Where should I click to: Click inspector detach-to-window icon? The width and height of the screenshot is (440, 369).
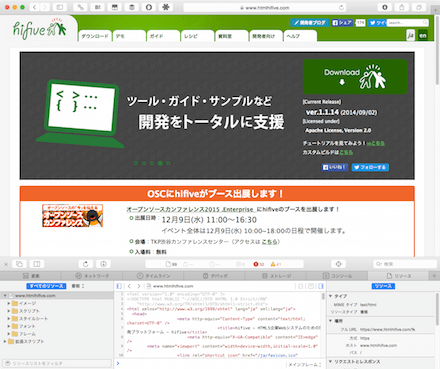point(19,264)
